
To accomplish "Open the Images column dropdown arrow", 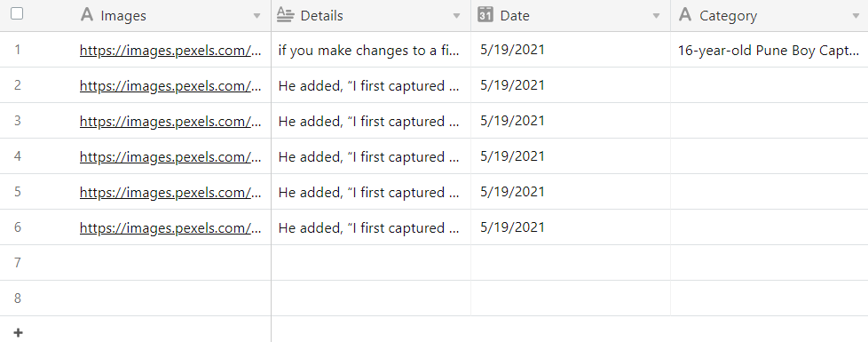I will pyautogui.click(x=256, y=16).
